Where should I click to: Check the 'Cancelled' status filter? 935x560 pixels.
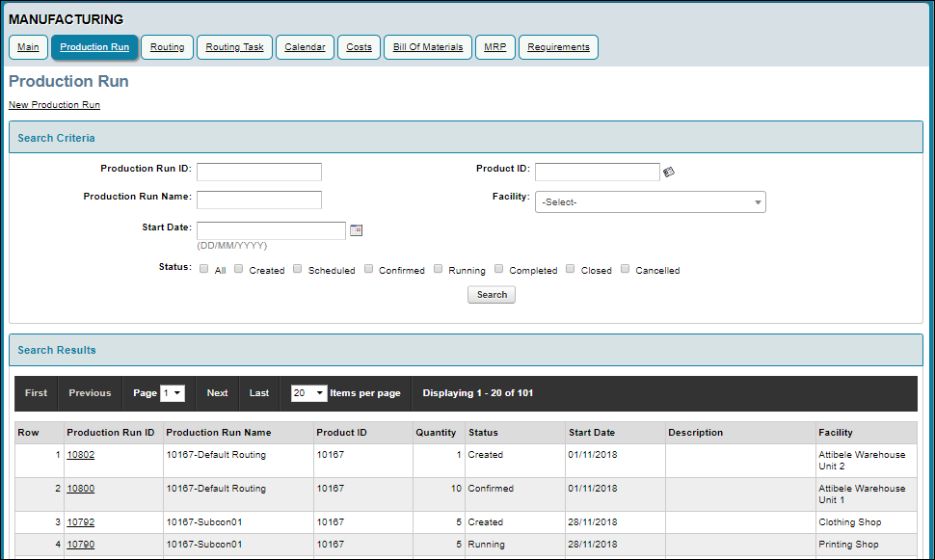[x=625, y=268]
